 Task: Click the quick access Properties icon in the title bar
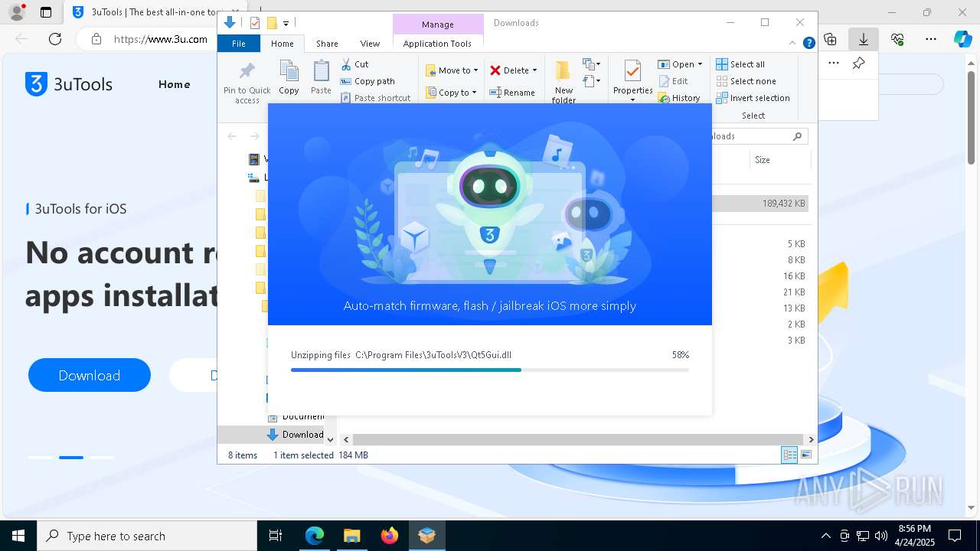pos(255,23)
